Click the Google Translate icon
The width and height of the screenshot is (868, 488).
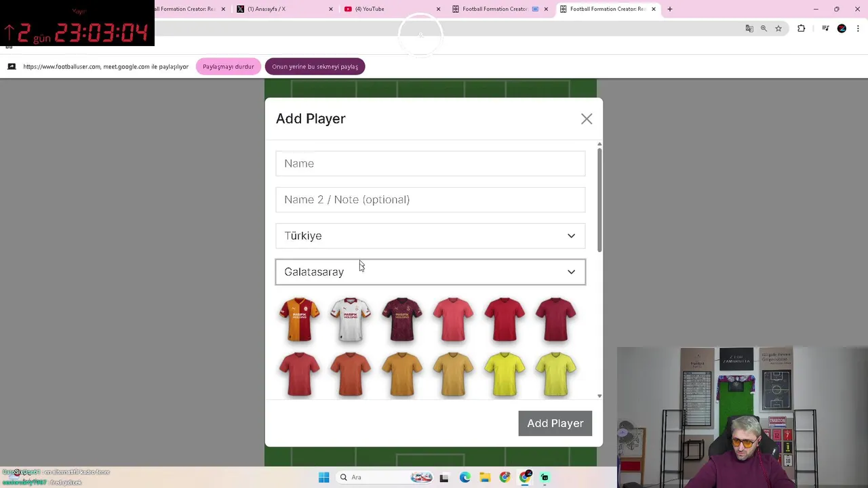[749, 28]
